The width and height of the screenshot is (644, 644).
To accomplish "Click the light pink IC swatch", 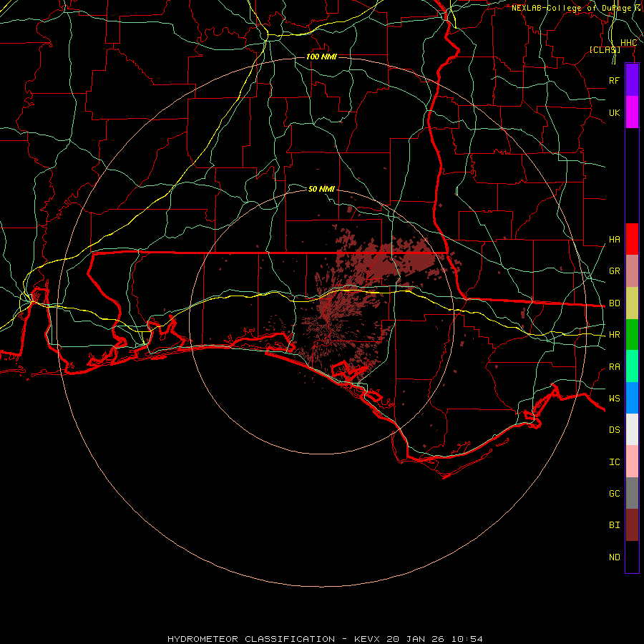I will tap(632, 462).
